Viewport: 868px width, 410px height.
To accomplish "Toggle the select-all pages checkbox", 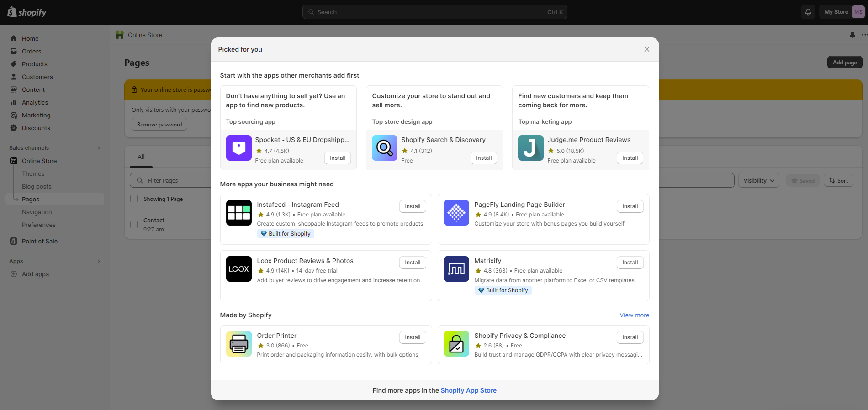I will pyautogui.click(x=134, y=199).
